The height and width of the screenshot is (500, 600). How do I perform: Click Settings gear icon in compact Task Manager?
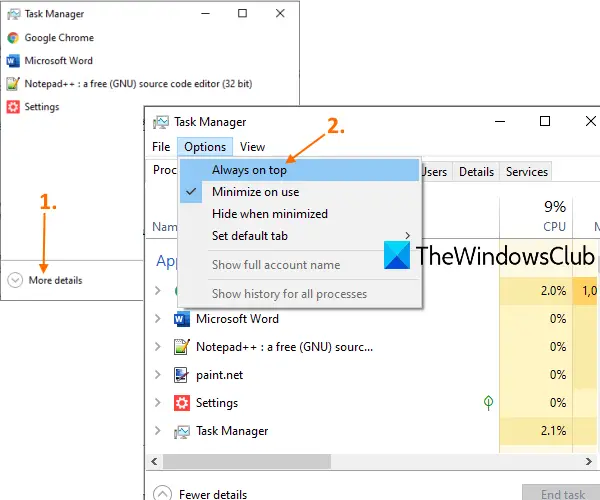(x=13, y=107)
